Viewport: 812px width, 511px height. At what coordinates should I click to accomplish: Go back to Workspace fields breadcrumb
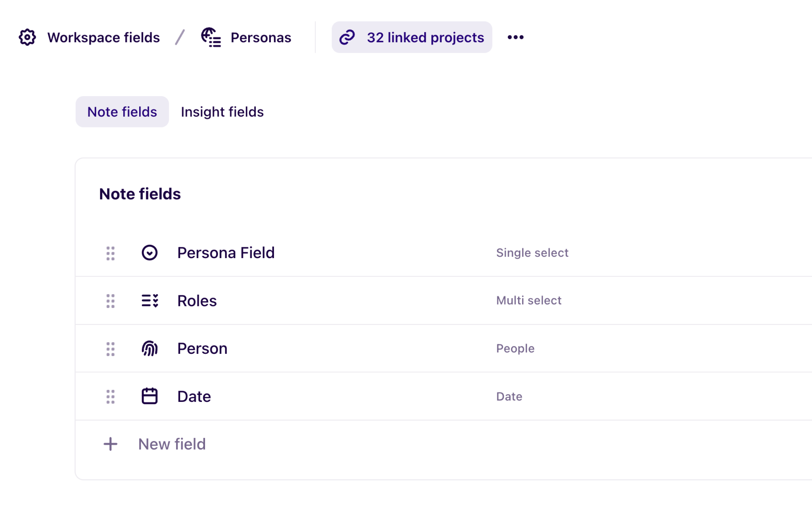pyautogui.click(x=103, y=37)
